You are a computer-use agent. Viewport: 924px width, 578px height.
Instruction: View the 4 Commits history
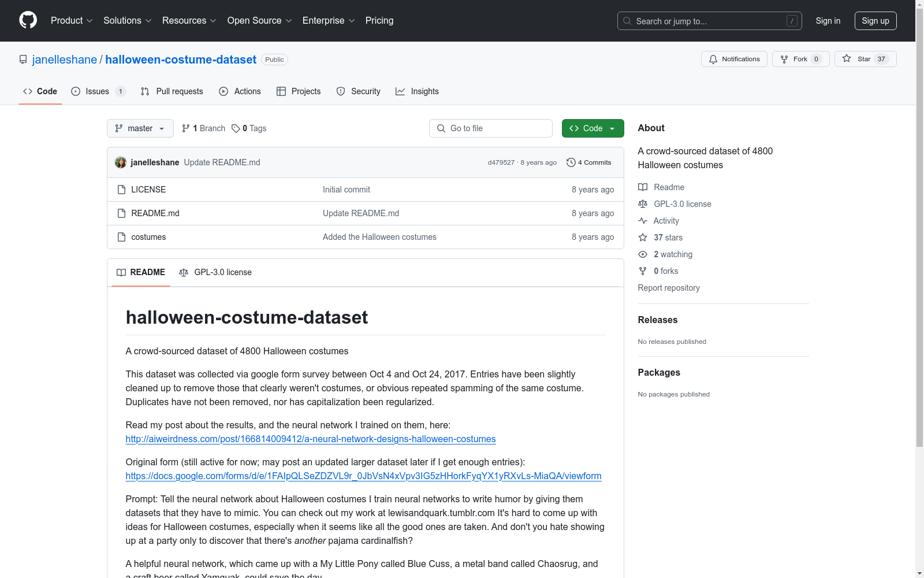(589, 162)
